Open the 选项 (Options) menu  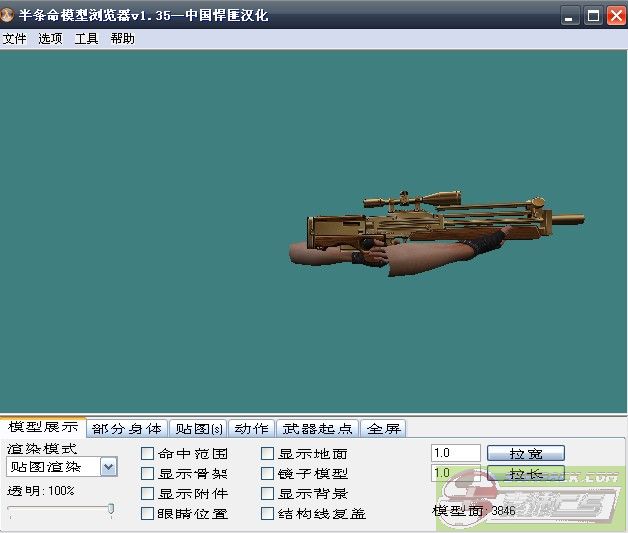(x=50, y=39)
